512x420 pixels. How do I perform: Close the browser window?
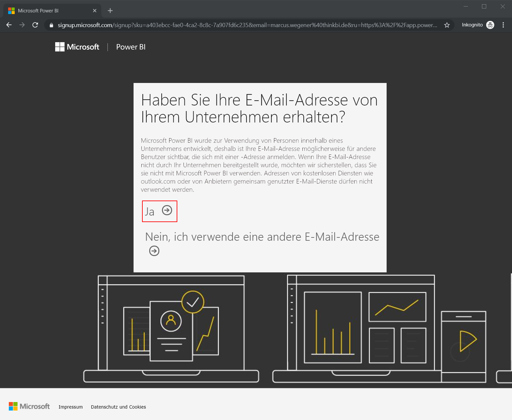coord(503,7)
